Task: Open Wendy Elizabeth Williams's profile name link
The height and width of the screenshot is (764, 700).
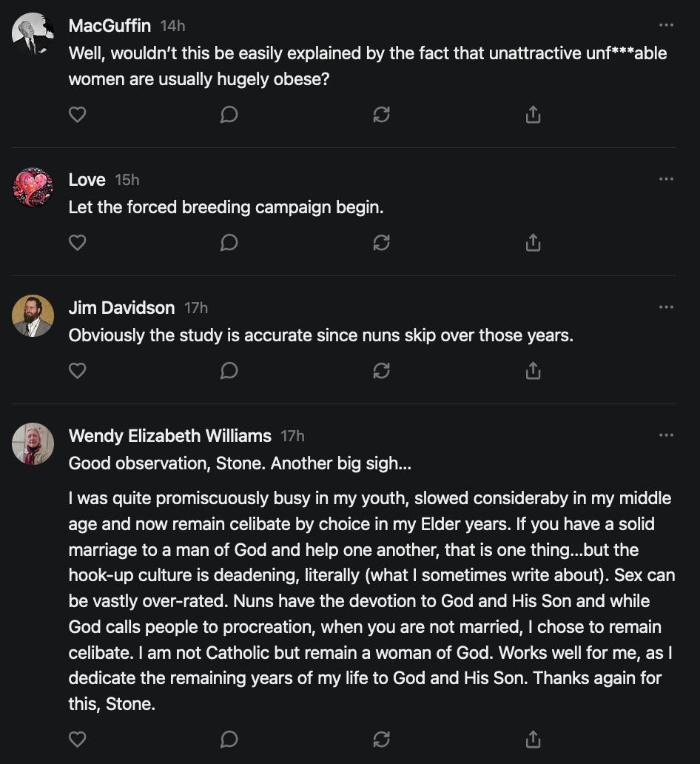Action: [169, 436]
